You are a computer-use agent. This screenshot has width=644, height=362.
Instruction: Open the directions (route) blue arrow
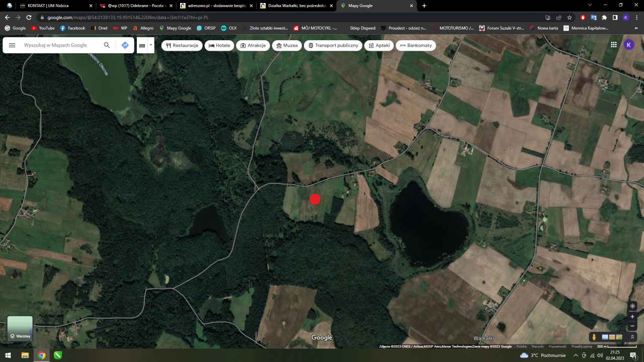(x=125, y=45)
